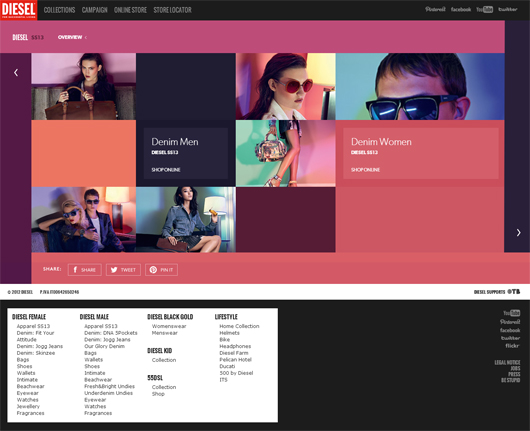Go to previous slide with left arrow
The width and height of the screenshot is (530, 431).
click(16, 72)
